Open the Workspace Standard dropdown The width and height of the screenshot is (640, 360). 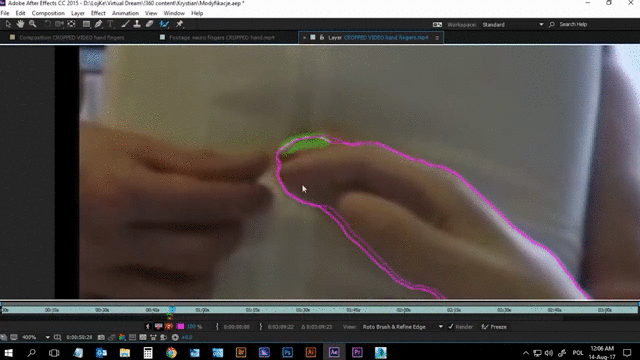pyautogui.click(x=513, y=24)
